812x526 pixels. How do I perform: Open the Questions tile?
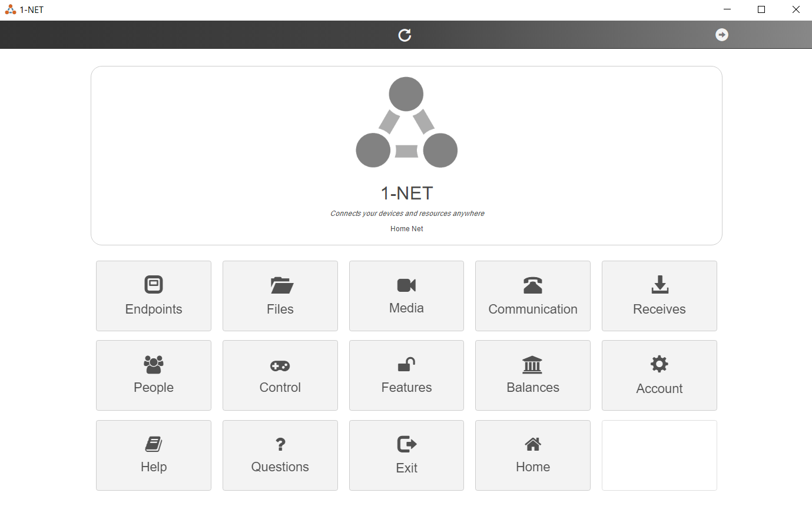280,455
